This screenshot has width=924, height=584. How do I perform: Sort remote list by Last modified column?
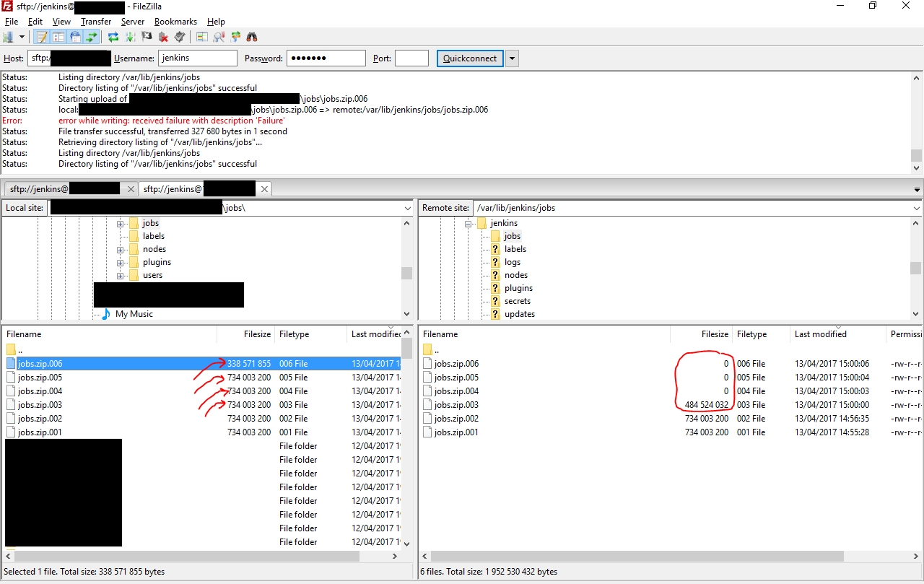click(837, 334)
